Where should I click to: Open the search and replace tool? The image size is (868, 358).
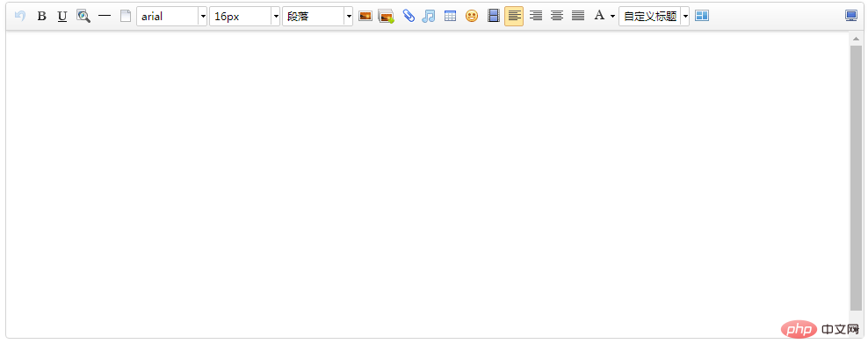(x=83, y=16)
